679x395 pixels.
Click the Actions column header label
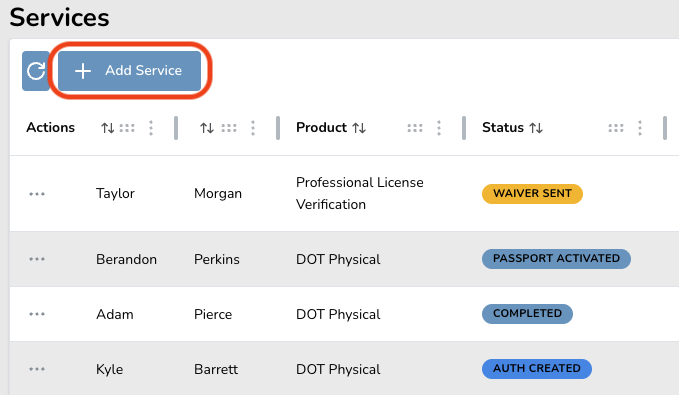51,128
